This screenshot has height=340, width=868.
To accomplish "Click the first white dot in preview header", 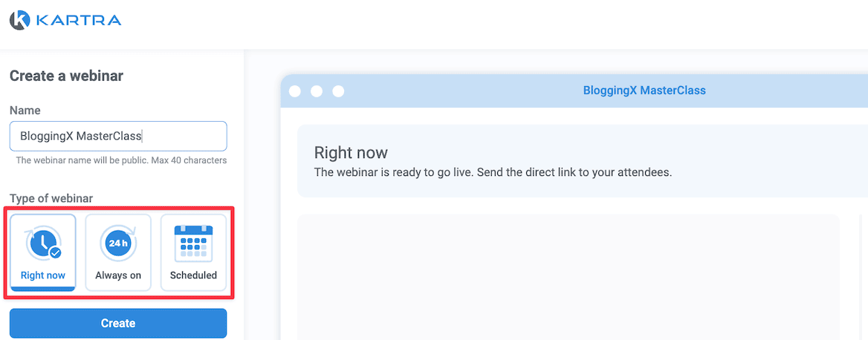I will [x=295, y=91].
